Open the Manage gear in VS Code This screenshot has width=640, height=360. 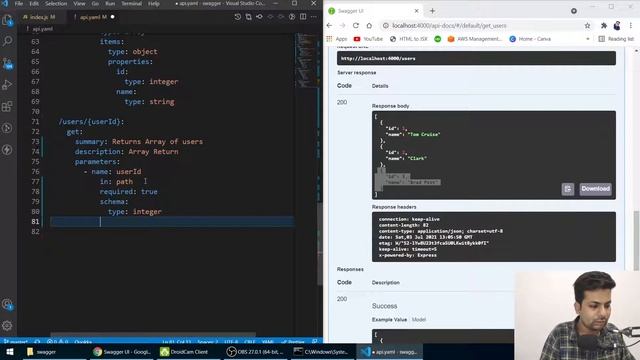(x=7, y=326)
